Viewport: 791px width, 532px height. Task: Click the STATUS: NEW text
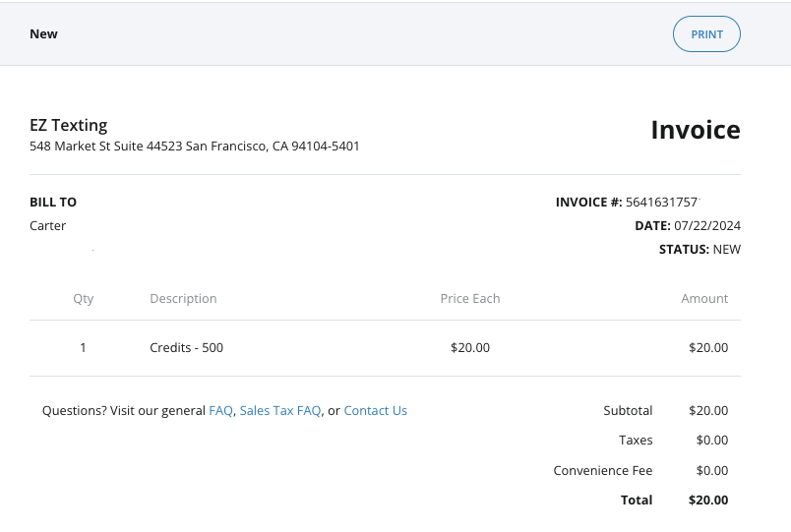tap(700, 250)
